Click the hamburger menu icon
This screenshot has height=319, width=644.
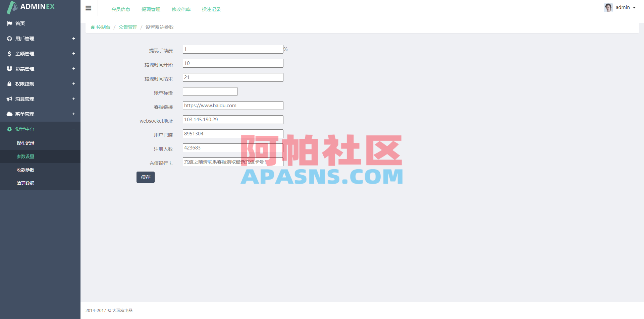tap(88, 8)
